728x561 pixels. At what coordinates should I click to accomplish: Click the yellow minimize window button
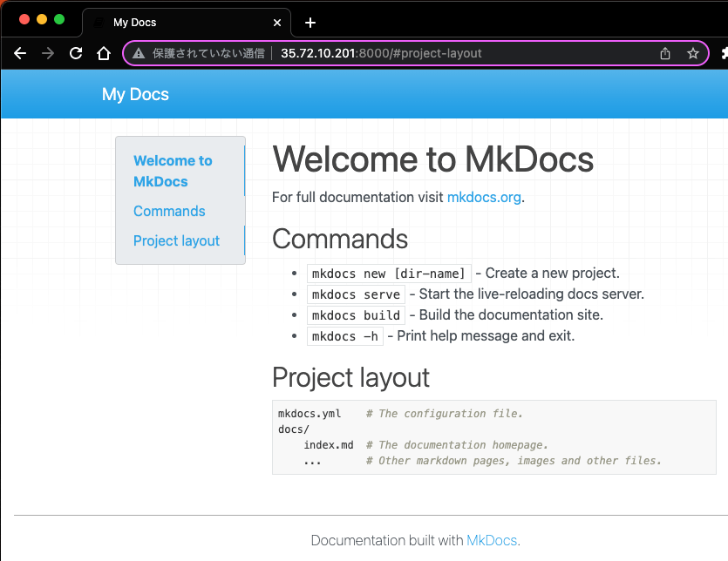(x=42, y=19)
